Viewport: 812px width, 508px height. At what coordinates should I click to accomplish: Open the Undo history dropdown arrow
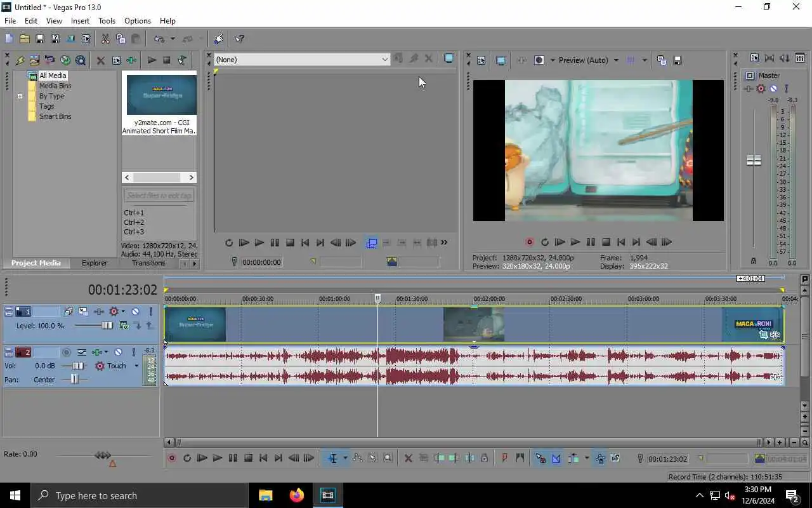tap(173, 39)
